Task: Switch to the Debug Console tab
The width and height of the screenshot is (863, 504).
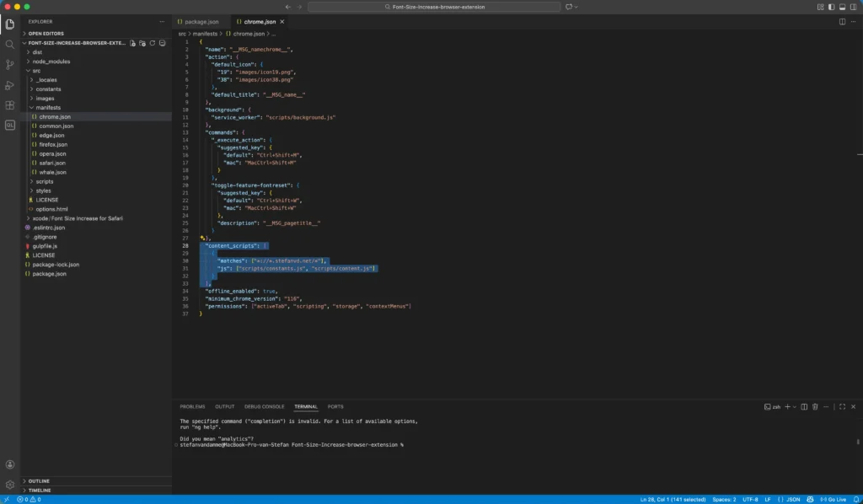Action: (x=264, y=406)
